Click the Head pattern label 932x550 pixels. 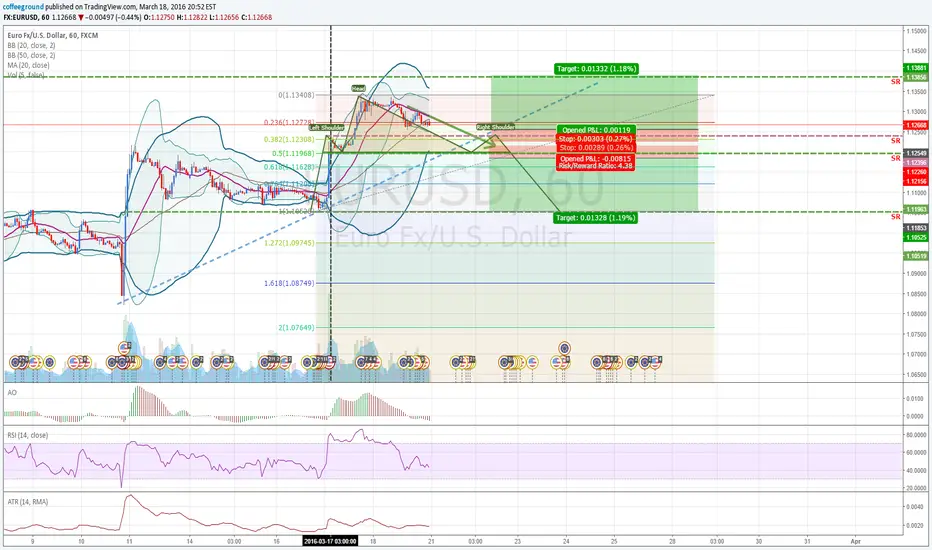pyautogui.click(x=358, y=89)
